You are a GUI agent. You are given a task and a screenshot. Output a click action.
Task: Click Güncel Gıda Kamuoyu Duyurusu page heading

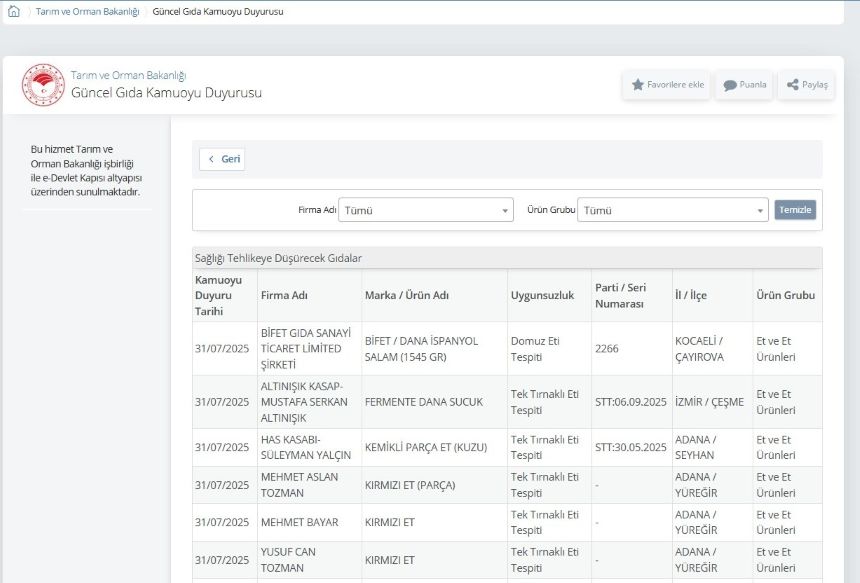point(166,93)
